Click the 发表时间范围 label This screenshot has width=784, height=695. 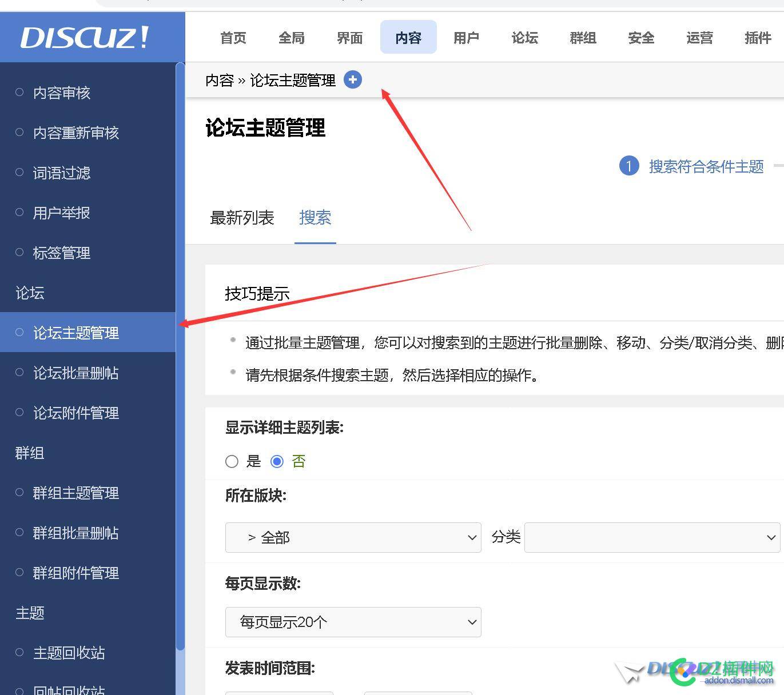click(270, 668)
